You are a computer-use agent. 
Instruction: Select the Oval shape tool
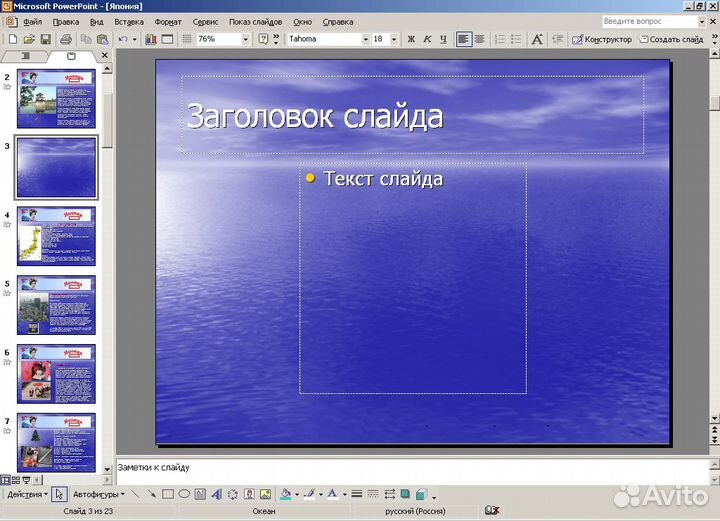(x=184, y=494)
